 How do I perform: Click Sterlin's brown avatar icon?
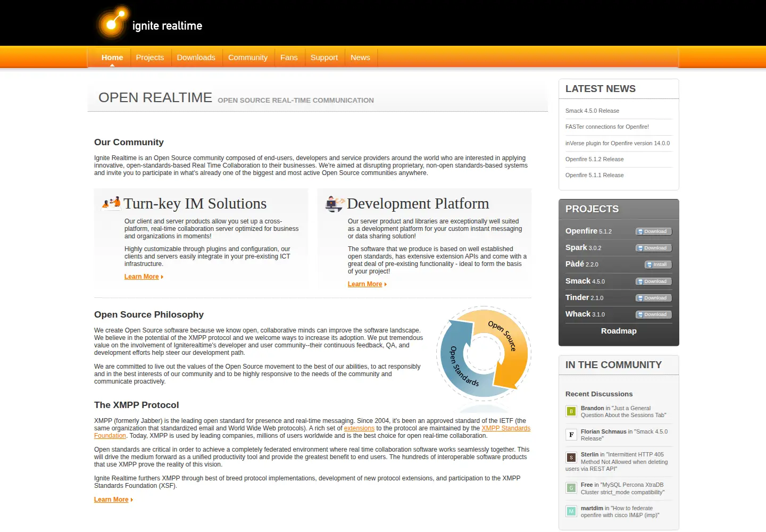pos(571,458)
